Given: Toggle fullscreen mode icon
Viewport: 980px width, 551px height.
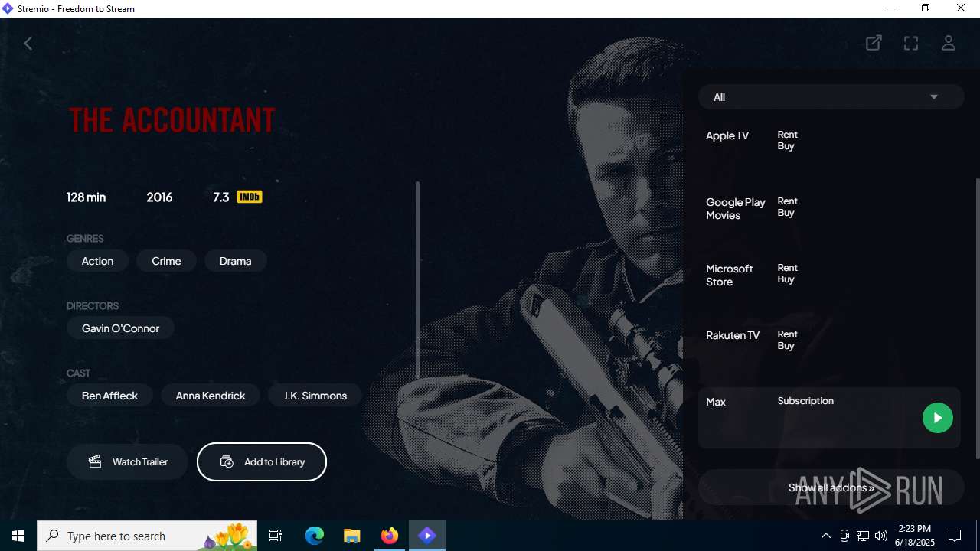Looking at the screenshot, I should [x=911, y=43].
